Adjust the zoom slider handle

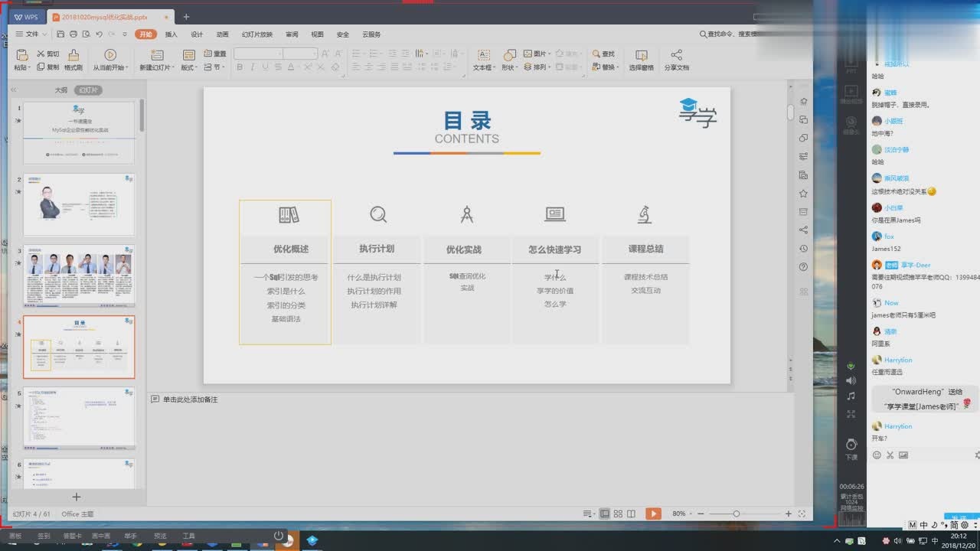736,514
